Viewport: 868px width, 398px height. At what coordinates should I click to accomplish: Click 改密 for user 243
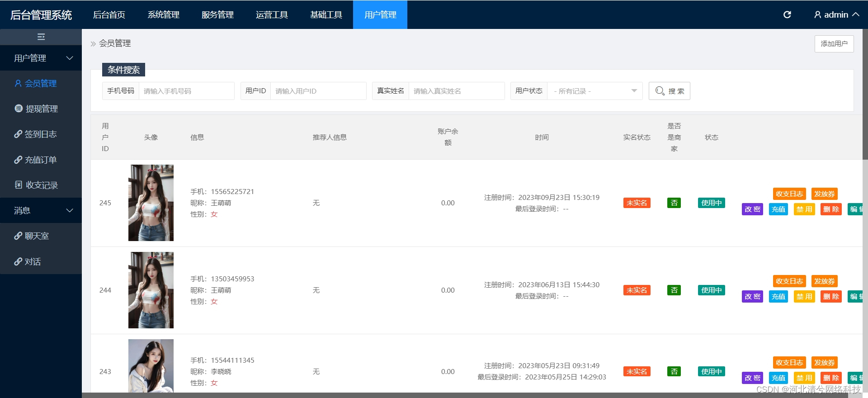click(752, 378)
